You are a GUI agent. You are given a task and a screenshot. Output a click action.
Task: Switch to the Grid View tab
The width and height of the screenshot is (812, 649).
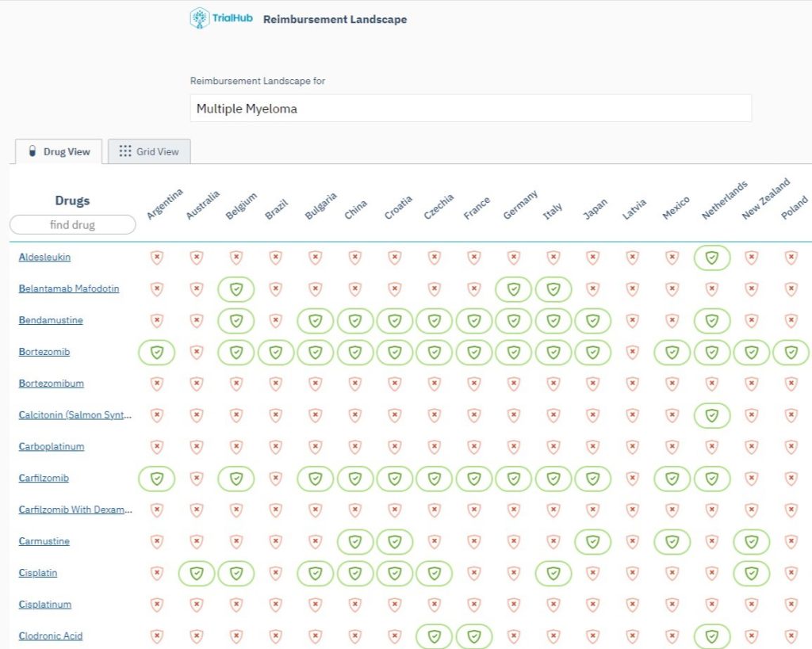pos(149,151)
